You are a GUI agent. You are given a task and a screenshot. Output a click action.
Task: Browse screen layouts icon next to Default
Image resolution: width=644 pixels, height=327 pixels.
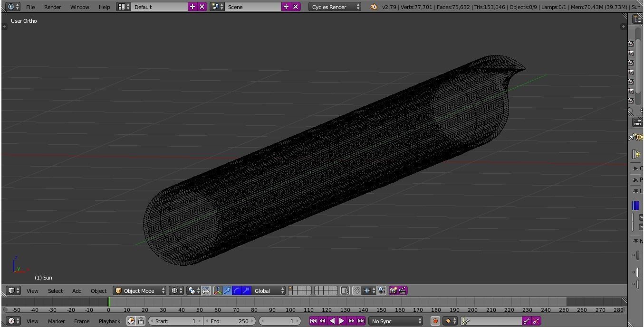124,7
